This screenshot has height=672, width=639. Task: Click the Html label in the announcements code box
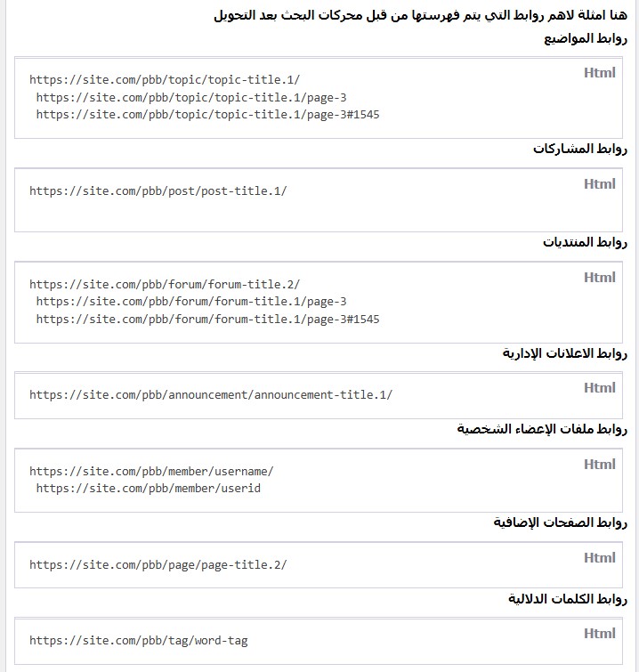click(599, 388)
